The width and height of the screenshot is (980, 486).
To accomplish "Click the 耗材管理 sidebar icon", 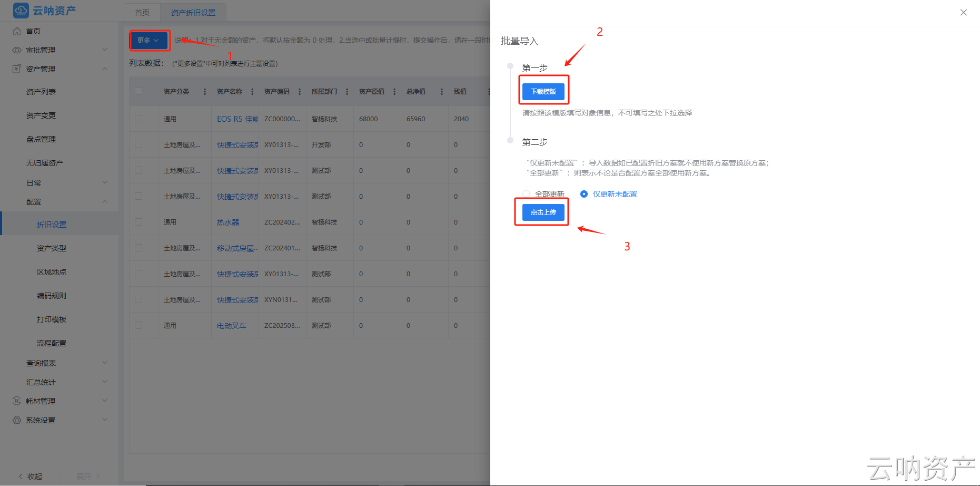I will pos(16,401).
